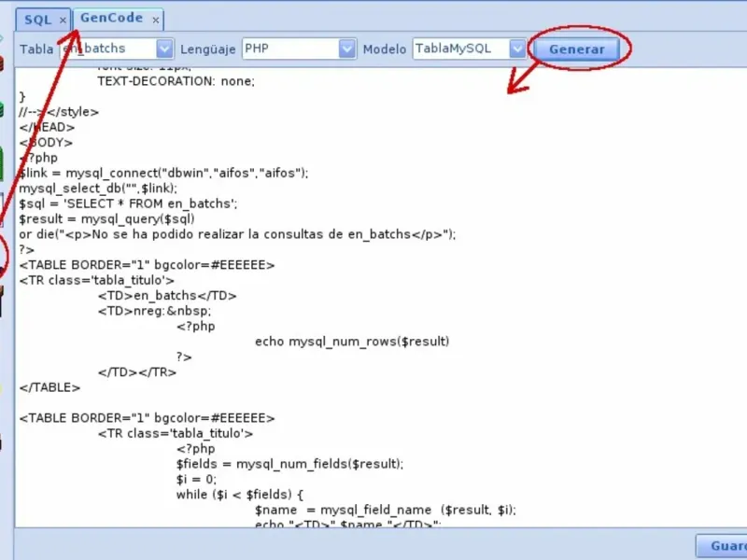This screenshot has width=747, height=560.
Task: Click the 'echo mysql_num_rows($result)' line
Action: click(352, 341)
